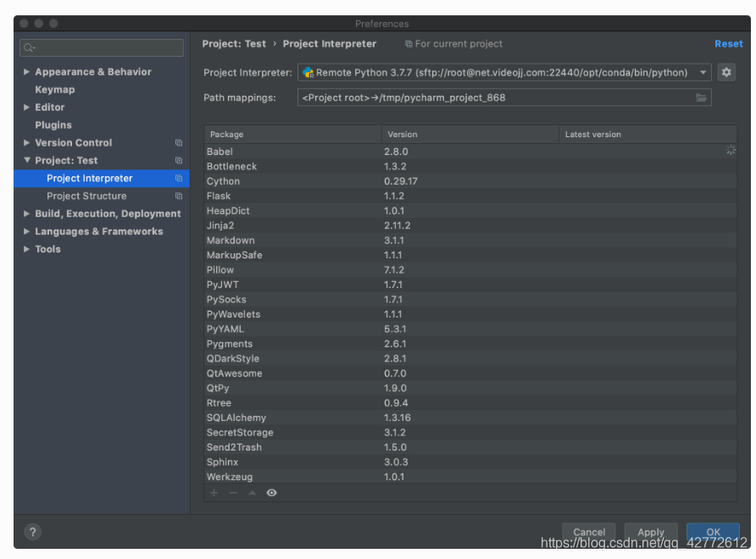Click Project: Test breadcrumb
The height and width of the screenshot is (559, 756).
click(234, 44)
